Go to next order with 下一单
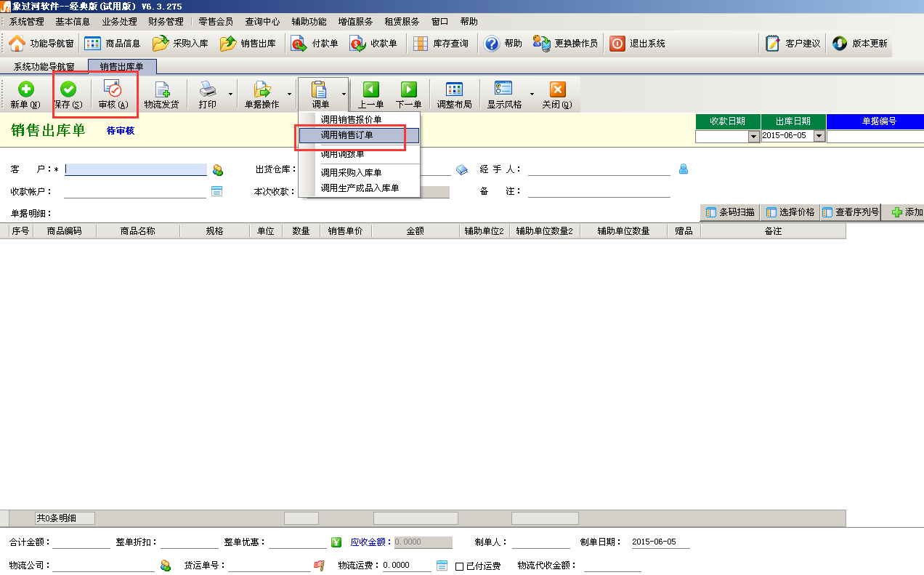The width and height of the screenshot is (924, 575). pyautogui.click(x=409, y=95)
